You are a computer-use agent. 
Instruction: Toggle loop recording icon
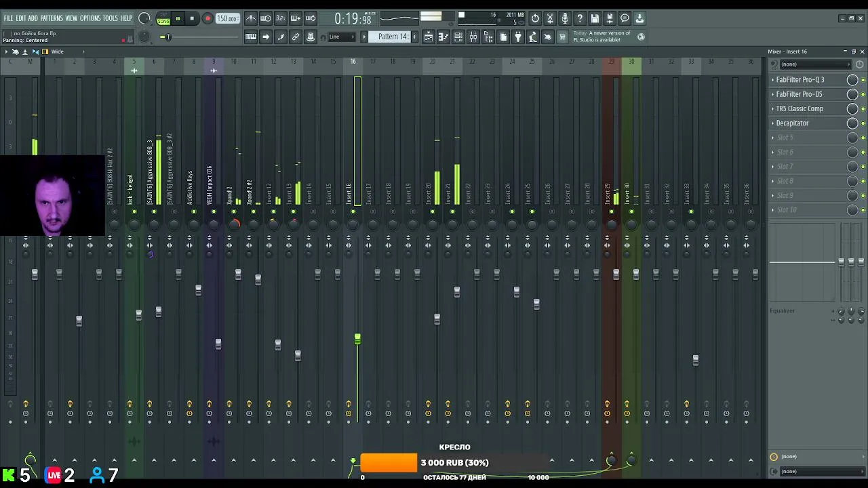pyautogui.click(x=311, y=18)
